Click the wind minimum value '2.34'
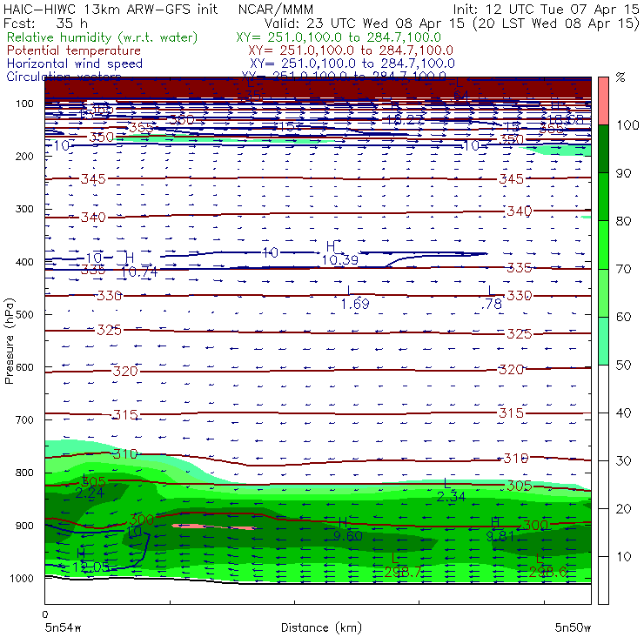The width and height of the screenshot is (644, 644). click(451, 497)
